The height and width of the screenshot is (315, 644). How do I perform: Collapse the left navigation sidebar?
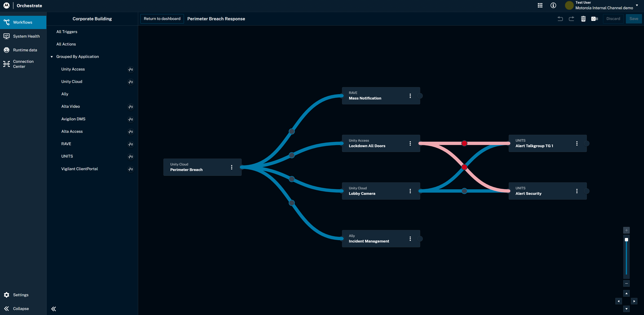[x=23, y=308]
